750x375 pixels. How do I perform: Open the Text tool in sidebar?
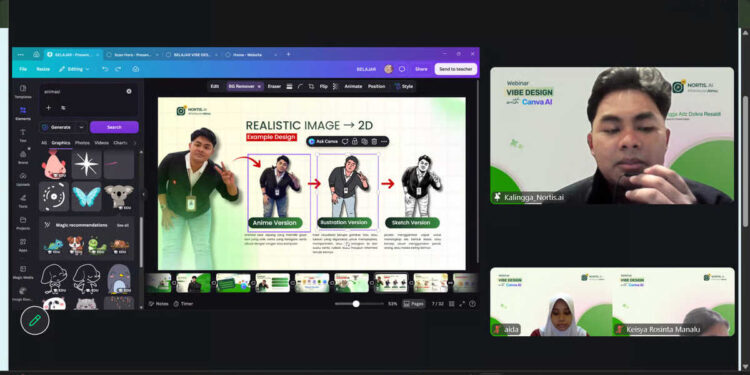coord(22,135)
